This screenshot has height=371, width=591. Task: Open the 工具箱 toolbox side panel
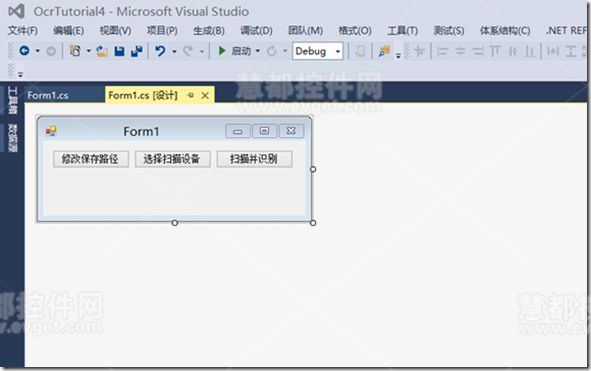tap(12, 100)
